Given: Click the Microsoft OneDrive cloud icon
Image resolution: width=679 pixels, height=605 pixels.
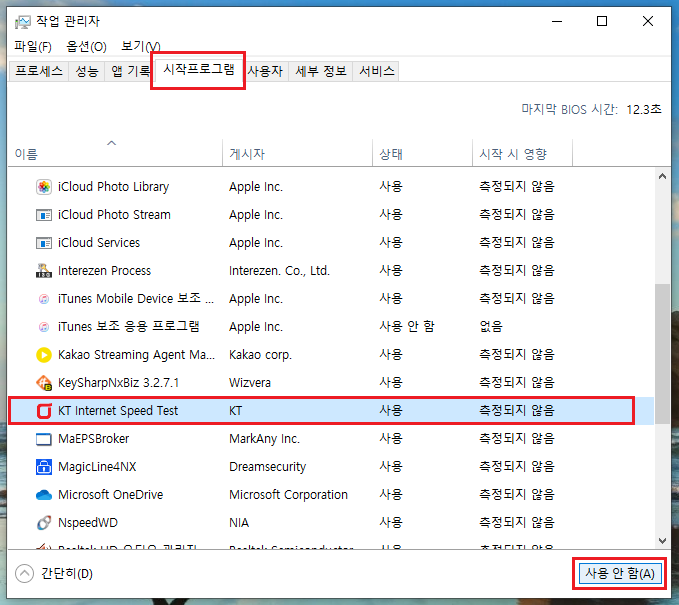Looking at the screenshot, I should [44, 495].
